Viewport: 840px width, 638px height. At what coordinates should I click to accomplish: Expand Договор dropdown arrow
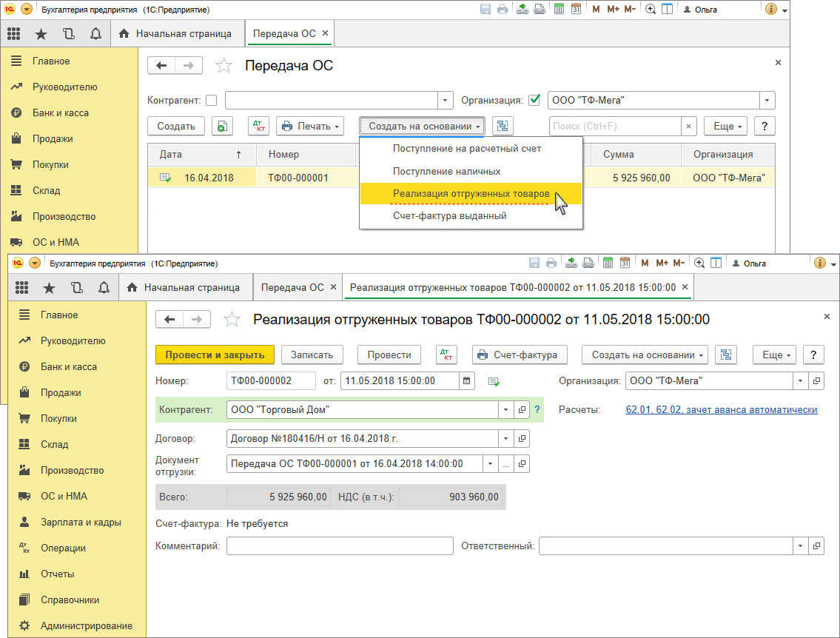[x=505, y=439]
